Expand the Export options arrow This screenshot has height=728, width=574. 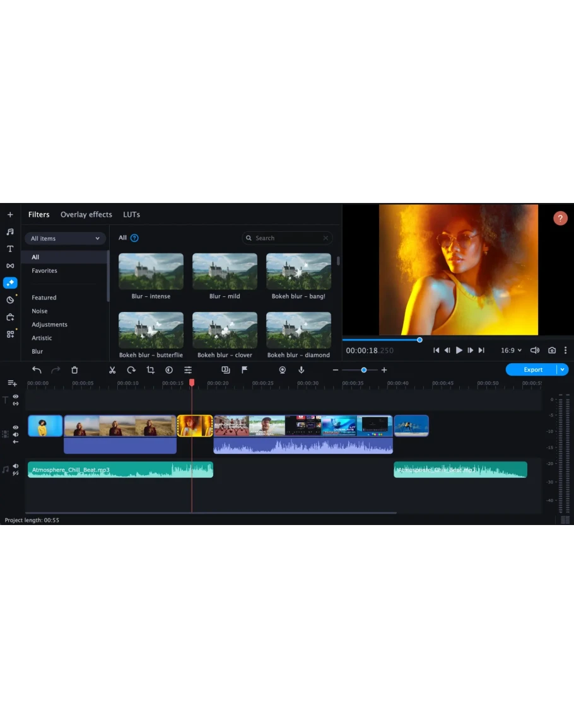tap(563, 370)
